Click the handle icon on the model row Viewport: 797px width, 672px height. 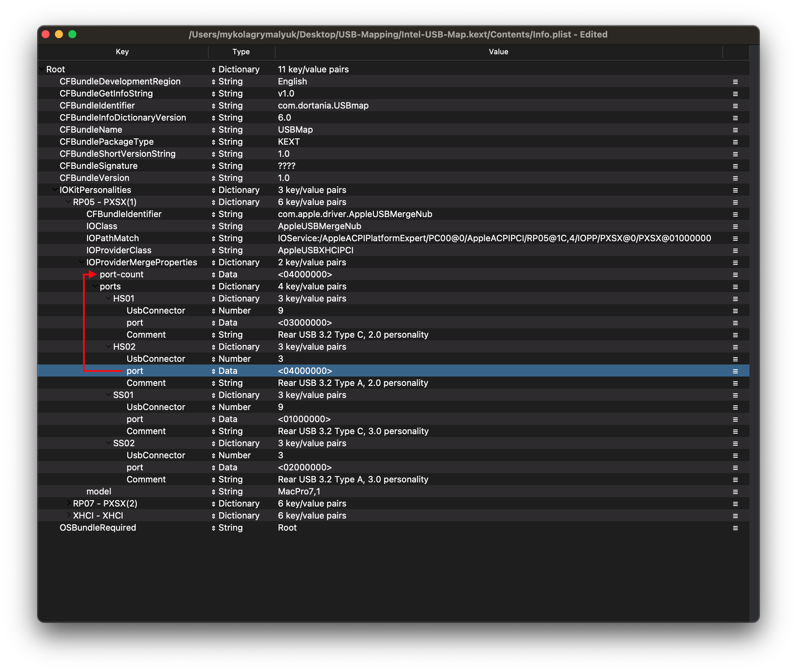(x=735, y=492)
